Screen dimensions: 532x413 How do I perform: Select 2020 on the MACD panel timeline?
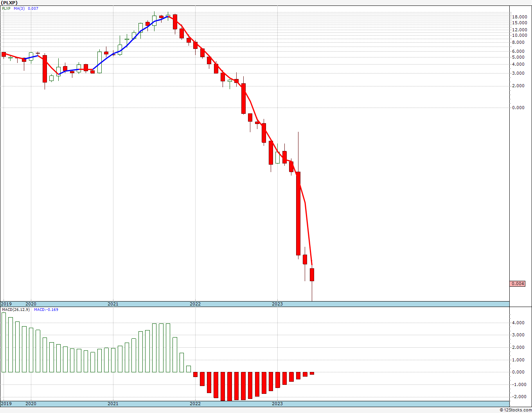pyautogui.click(x=31, y=404)
